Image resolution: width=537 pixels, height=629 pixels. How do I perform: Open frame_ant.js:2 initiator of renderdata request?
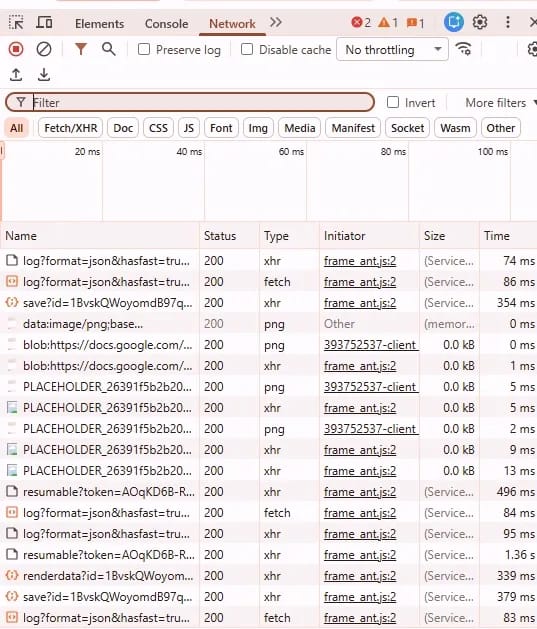[x=360, y=576]
